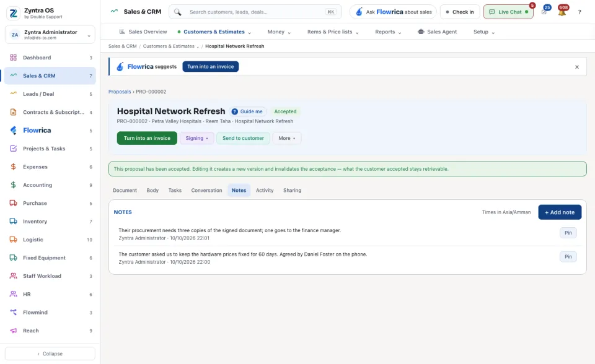595x364 pixels.
Task: Pin the hardware prices fixed note
Action: tap(568, 257)
